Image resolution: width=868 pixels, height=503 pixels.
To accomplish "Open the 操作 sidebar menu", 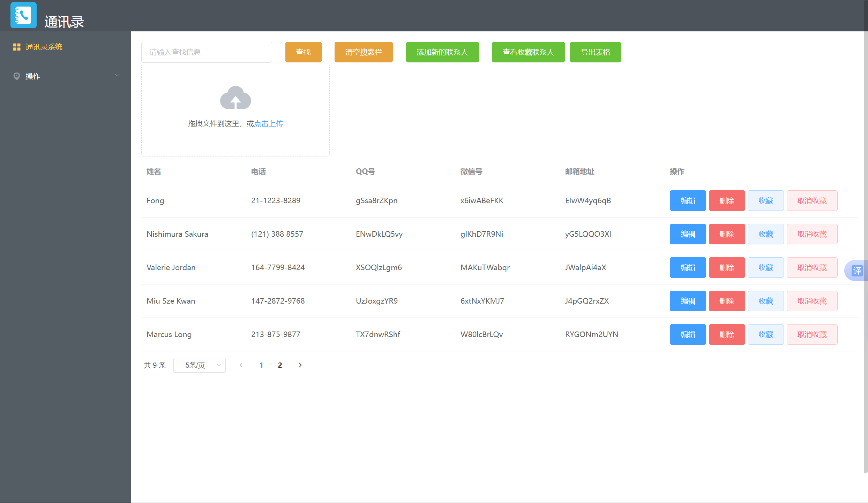I will pyautogui.click(x=33, y=76).
